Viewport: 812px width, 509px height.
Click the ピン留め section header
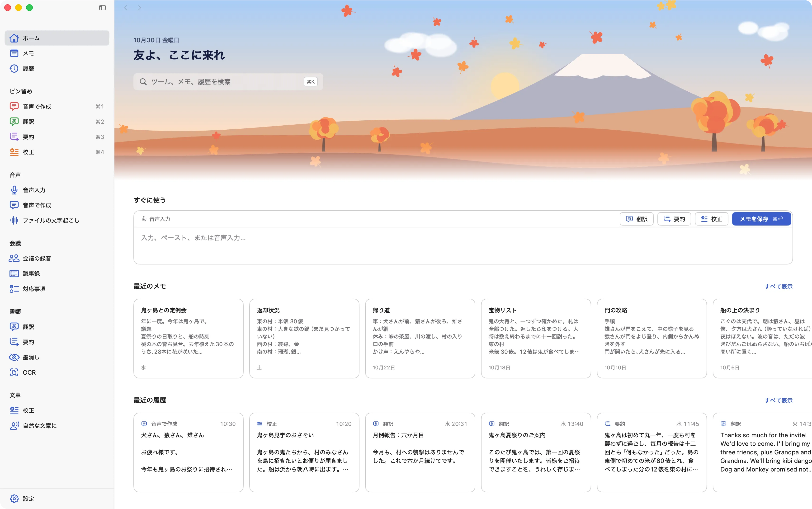click(21, 91)
